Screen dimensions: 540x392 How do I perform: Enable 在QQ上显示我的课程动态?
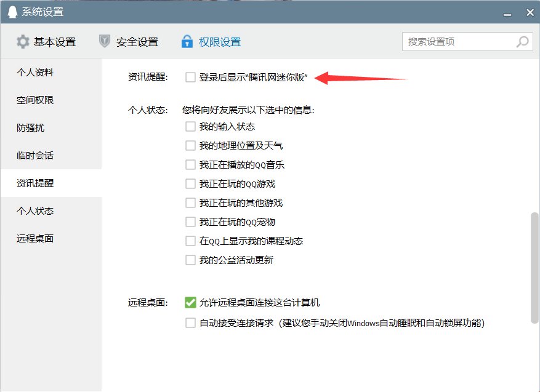coord(191,241)
